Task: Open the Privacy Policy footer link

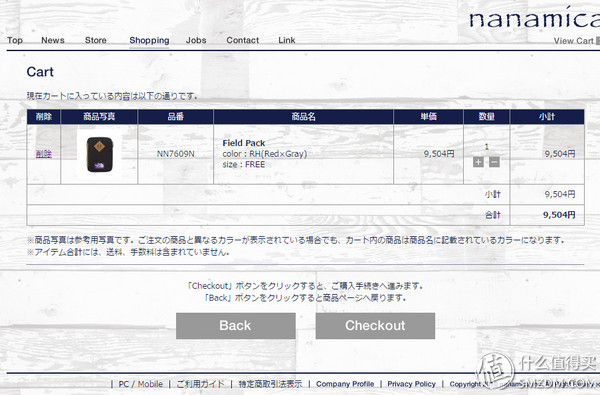Action: tap(411, 384)
